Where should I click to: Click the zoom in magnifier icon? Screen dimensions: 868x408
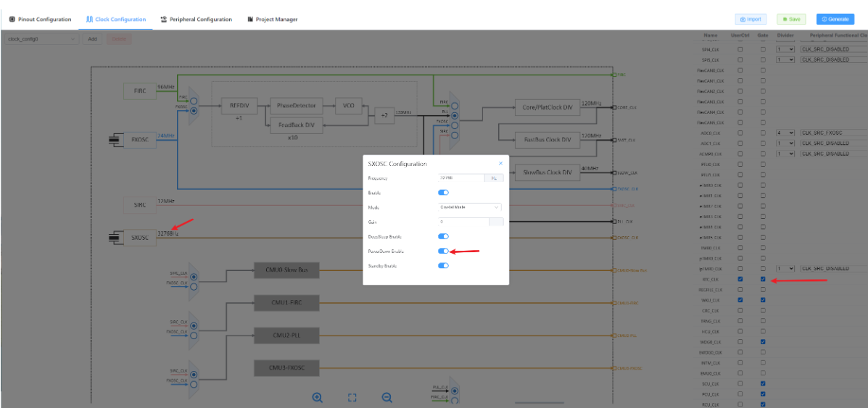click(318, 397)
